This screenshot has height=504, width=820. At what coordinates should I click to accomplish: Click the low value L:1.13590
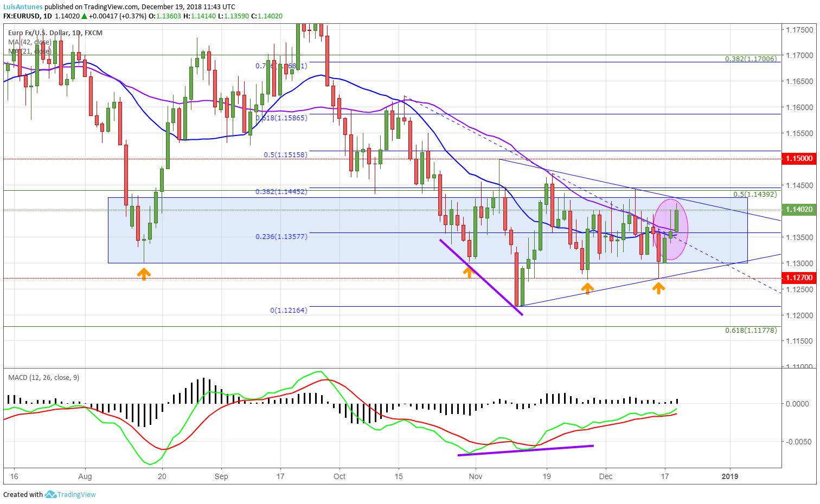click(x=233, y=16)
